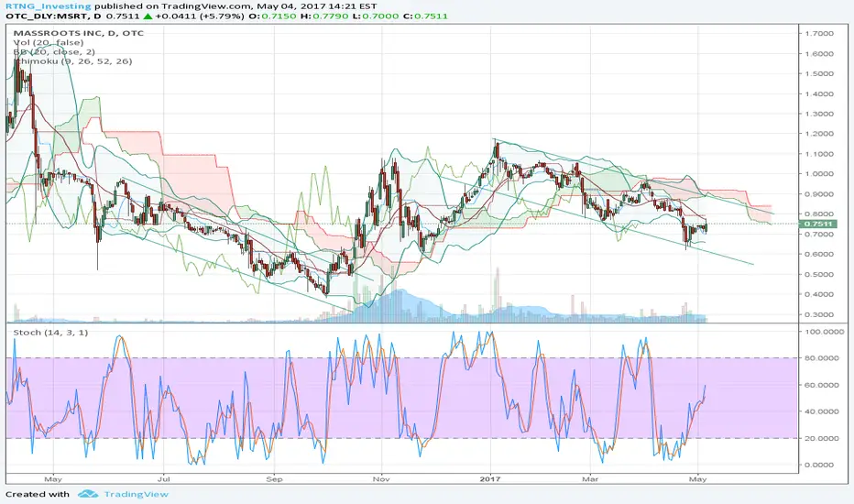The width and height of the screenshot is (854, 504).
Task: Click the green price-up triangle in header
Action: click(148, 16)
